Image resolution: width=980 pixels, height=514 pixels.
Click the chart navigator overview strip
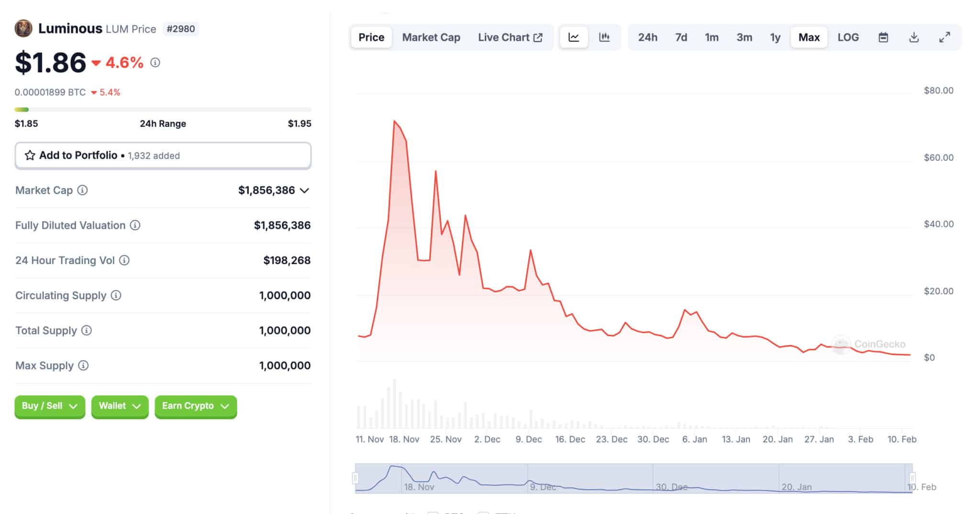634,478
